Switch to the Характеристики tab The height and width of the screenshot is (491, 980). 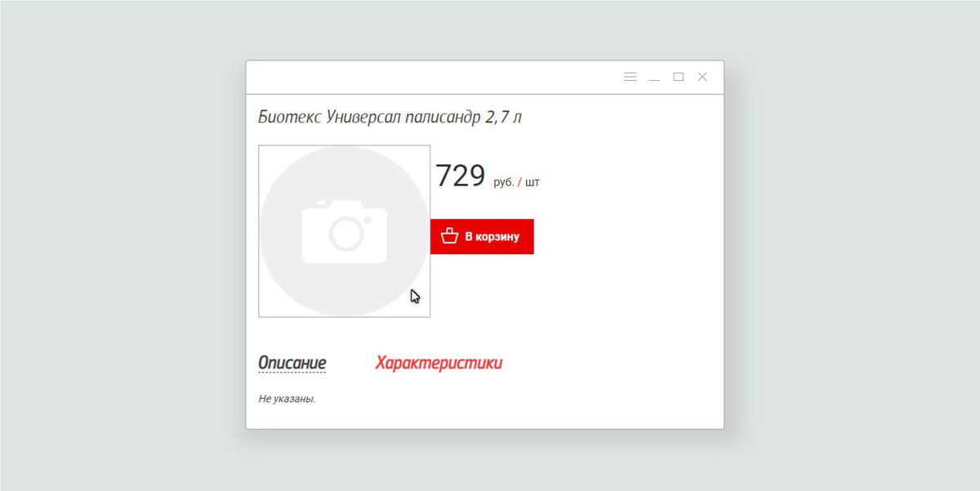[439, 363]
